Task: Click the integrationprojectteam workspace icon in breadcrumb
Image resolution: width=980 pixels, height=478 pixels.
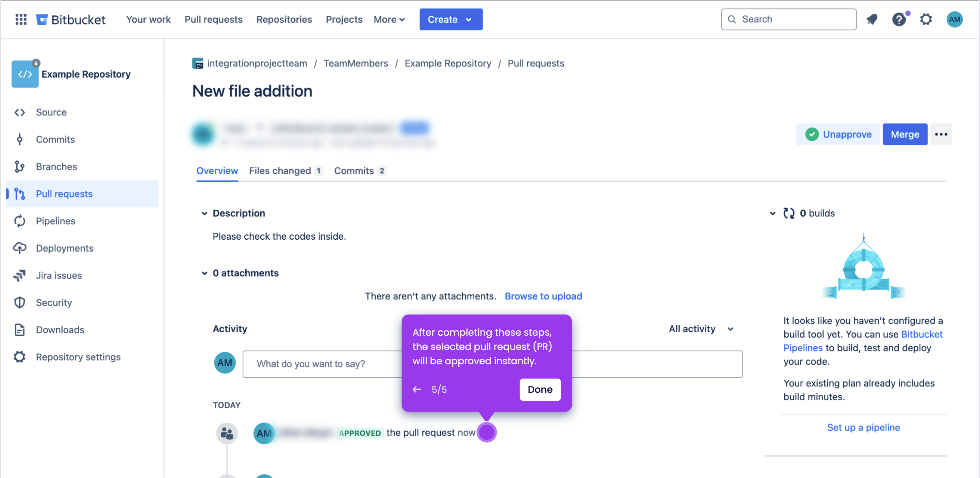Action: (198, 63)
